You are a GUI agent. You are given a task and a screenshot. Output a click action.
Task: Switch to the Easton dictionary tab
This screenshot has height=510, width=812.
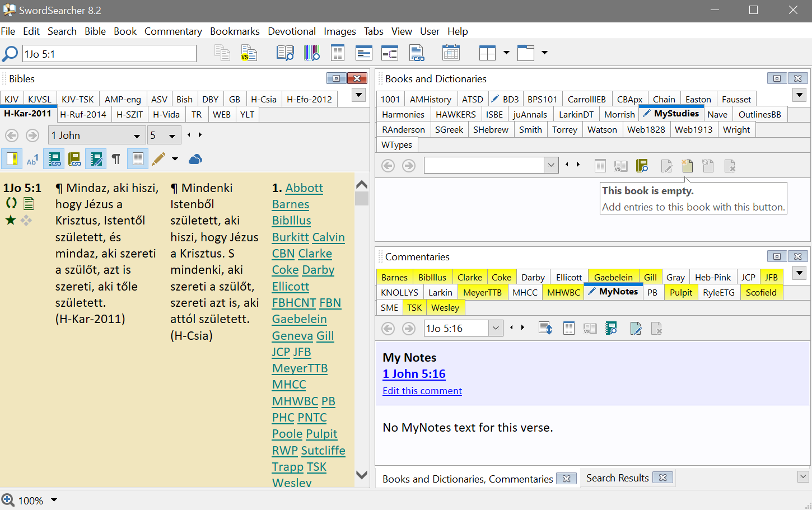tap(698, 99)
